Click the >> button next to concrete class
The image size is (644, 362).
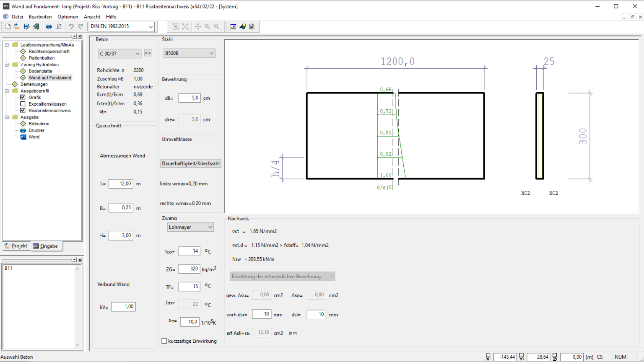pyautogui.click(x=148, y=53)
